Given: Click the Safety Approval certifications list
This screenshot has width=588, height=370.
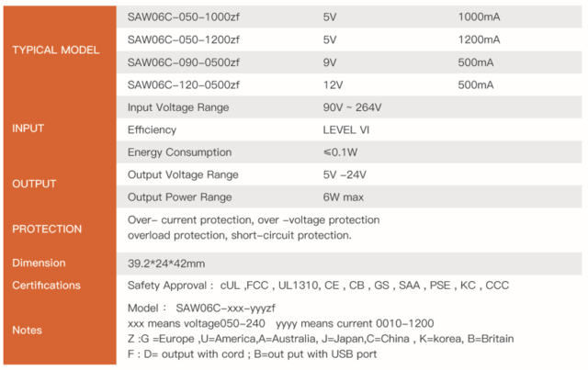Looking at the screenshot, I should [x=318, y=286].
